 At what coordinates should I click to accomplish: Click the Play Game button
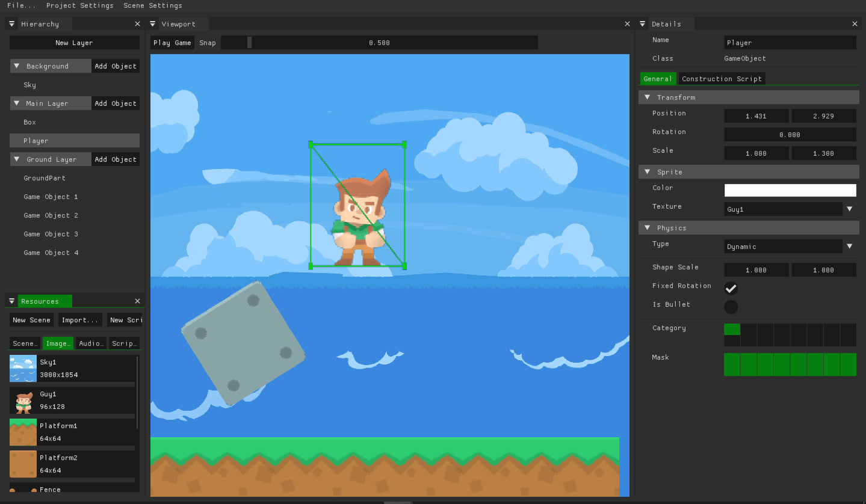click(172, 43)
